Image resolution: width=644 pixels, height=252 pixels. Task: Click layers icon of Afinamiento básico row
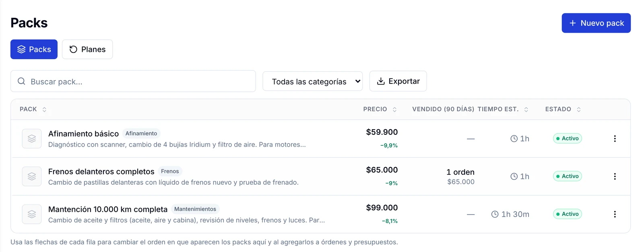coord(32,138)
